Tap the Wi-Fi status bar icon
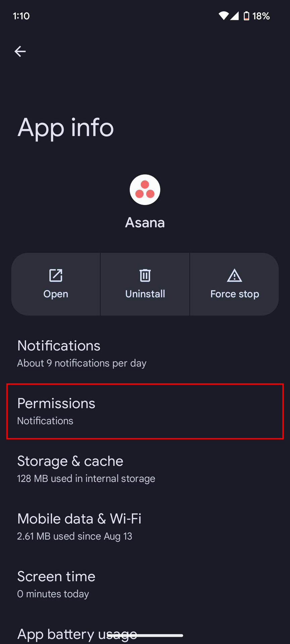The width and height of the screenshot is (290, 644). coord(223,16)
